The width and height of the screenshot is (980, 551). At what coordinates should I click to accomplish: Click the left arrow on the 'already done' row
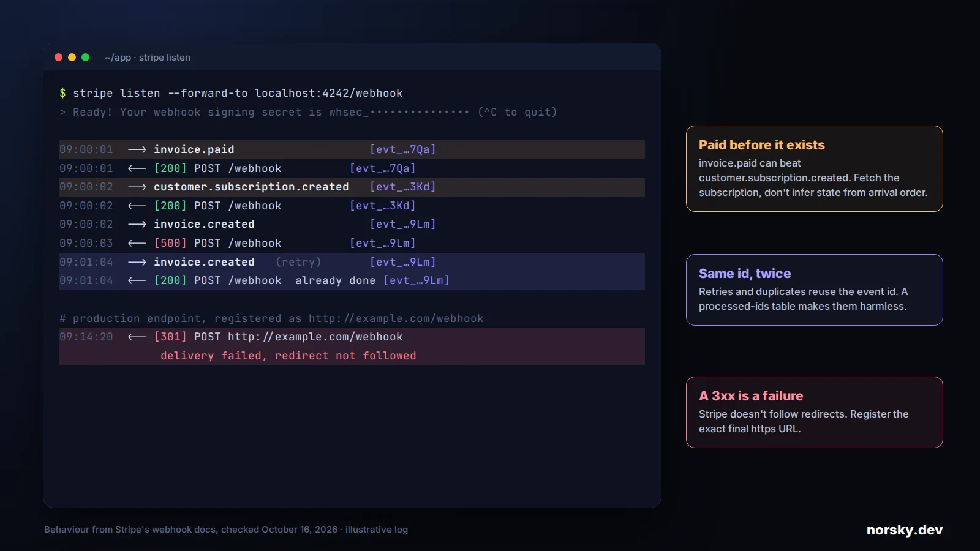[137, 280]
